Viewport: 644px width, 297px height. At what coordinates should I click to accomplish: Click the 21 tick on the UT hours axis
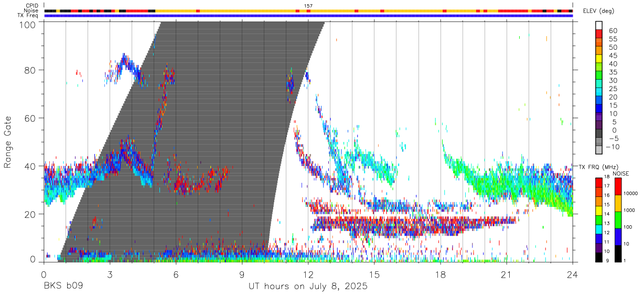pos(507,273)
